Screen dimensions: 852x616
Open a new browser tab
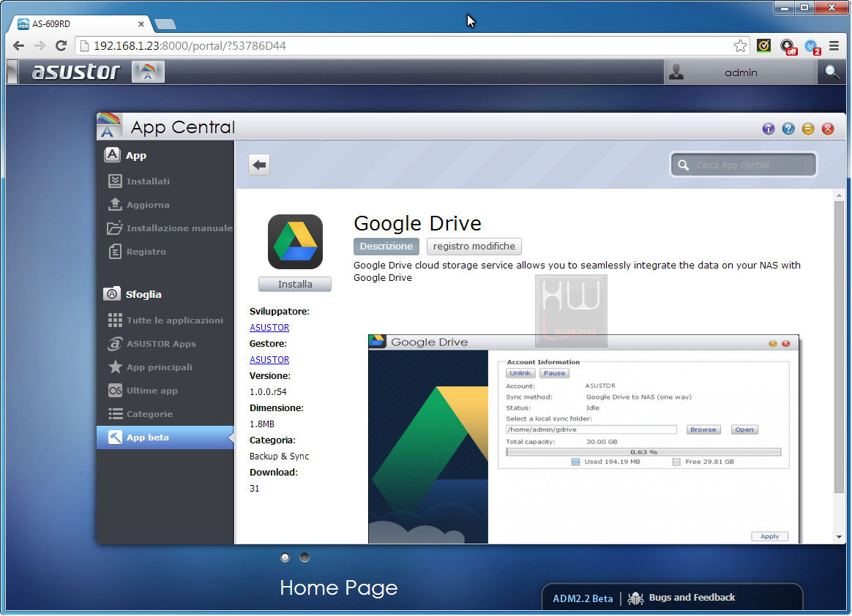point(165,24)
